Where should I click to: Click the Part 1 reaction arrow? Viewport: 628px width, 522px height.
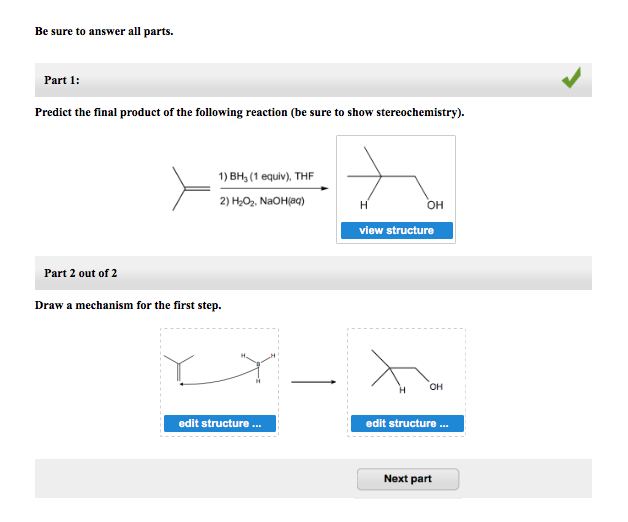point(274,188)
